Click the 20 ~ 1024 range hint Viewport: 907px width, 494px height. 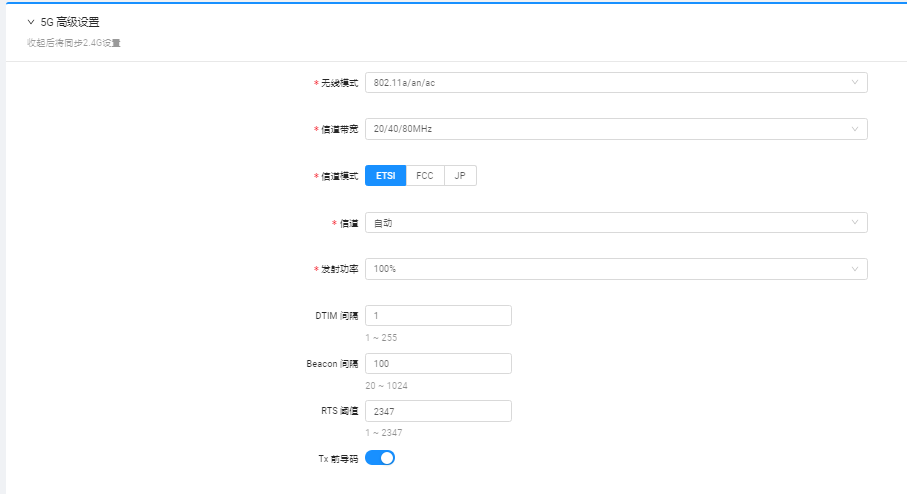click(x=386, y=386)
